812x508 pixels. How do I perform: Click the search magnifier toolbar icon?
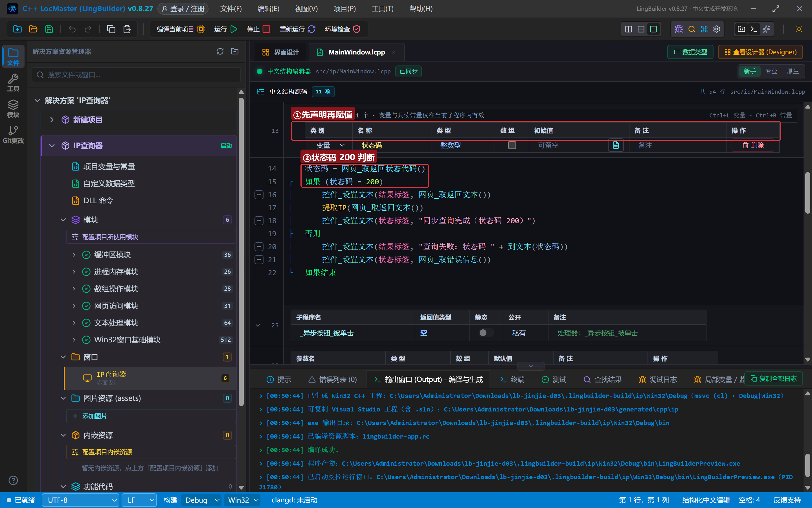692,29
